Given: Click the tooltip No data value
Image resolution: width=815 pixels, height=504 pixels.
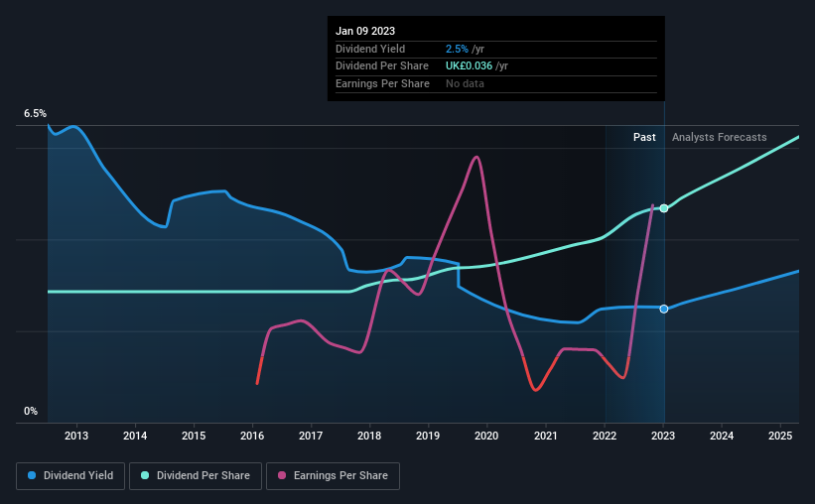Looking at the screenshot, I should [465, 83].
